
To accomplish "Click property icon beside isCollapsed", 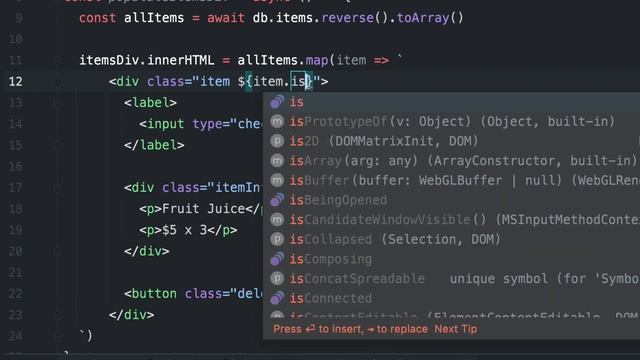I will click(x=277, y=239).
